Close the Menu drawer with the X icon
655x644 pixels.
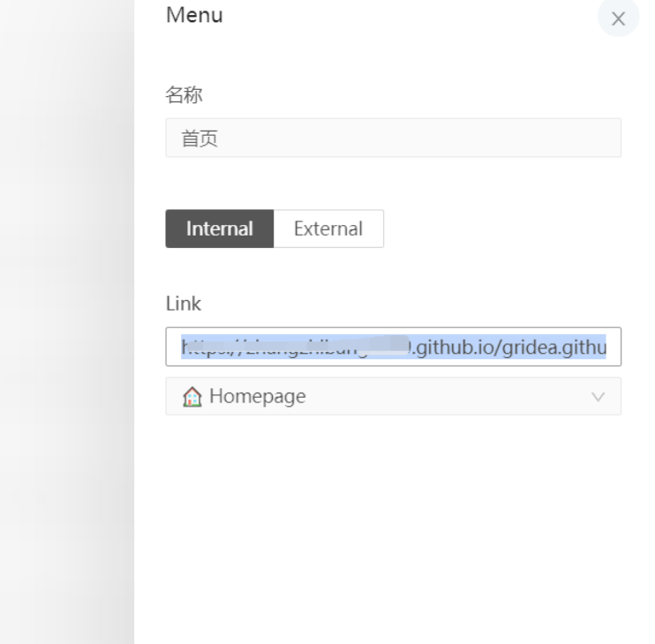(618, 19)
